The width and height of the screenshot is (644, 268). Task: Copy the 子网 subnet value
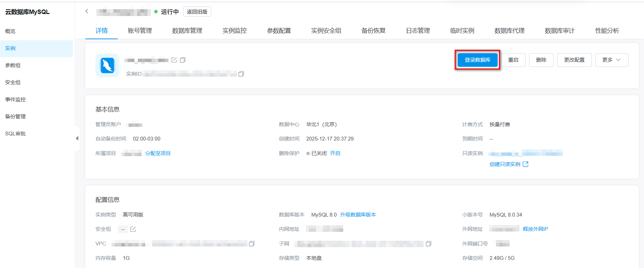pos(429,244)
